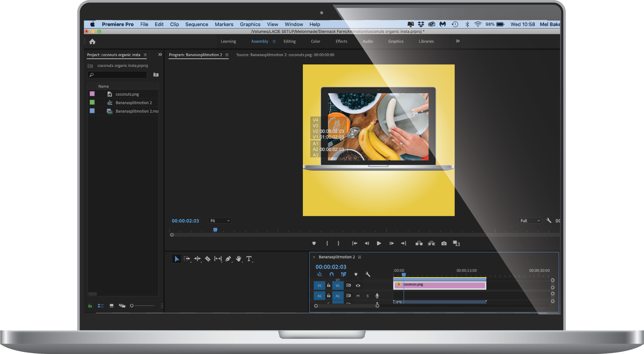Open Program monitor wrench settings
Viewport: 644px width, 354px height.
point(549,220)
